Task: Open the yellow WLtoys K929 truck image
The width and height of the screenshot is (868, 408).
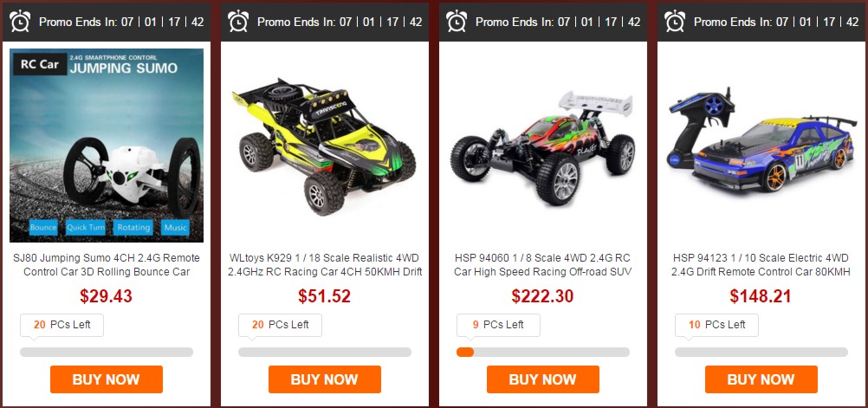Action: click(x=324, y=146)
